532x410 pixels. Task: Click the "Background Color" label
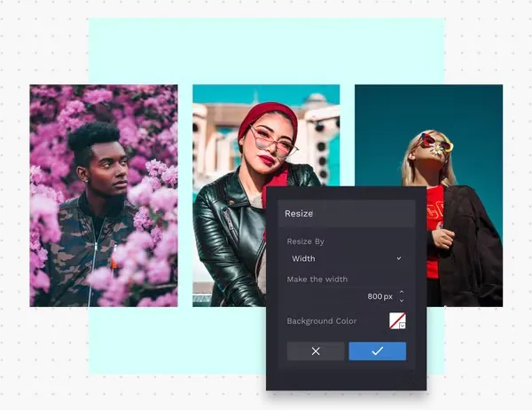(x=322, y=321)
